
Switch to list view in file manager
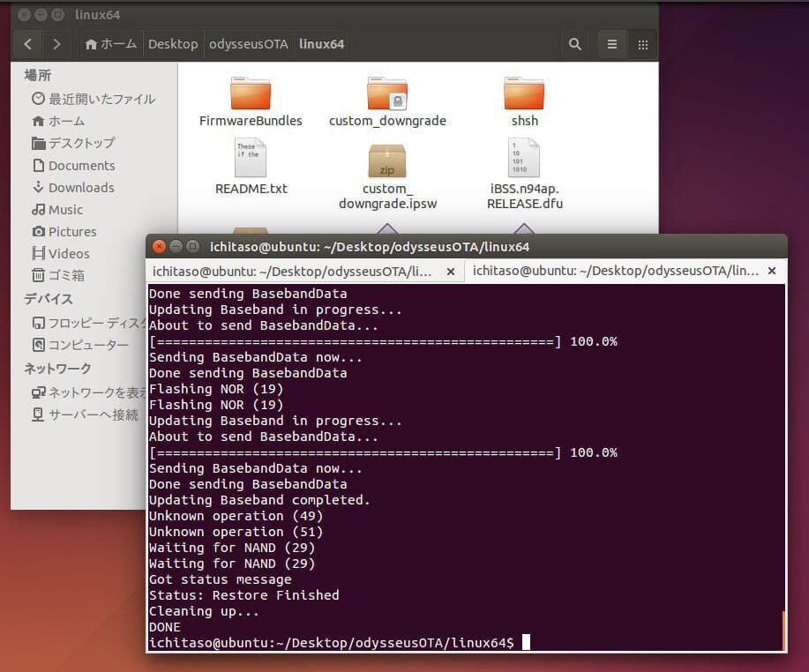click(611, 44)
